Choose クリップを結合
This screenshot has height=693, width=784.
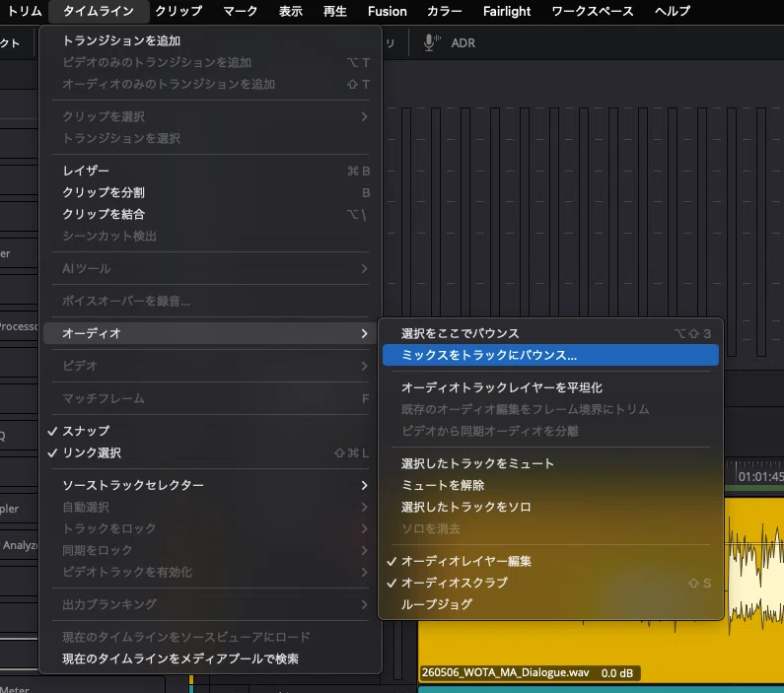pyautogui.click(x=210, y=214)
